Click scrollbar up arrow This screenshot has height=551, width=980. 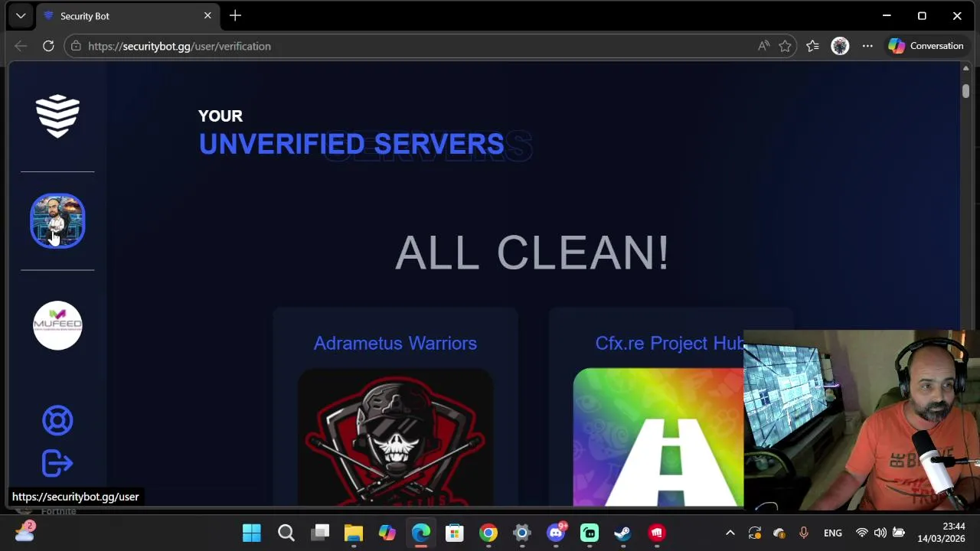click(x=965, y=68)
